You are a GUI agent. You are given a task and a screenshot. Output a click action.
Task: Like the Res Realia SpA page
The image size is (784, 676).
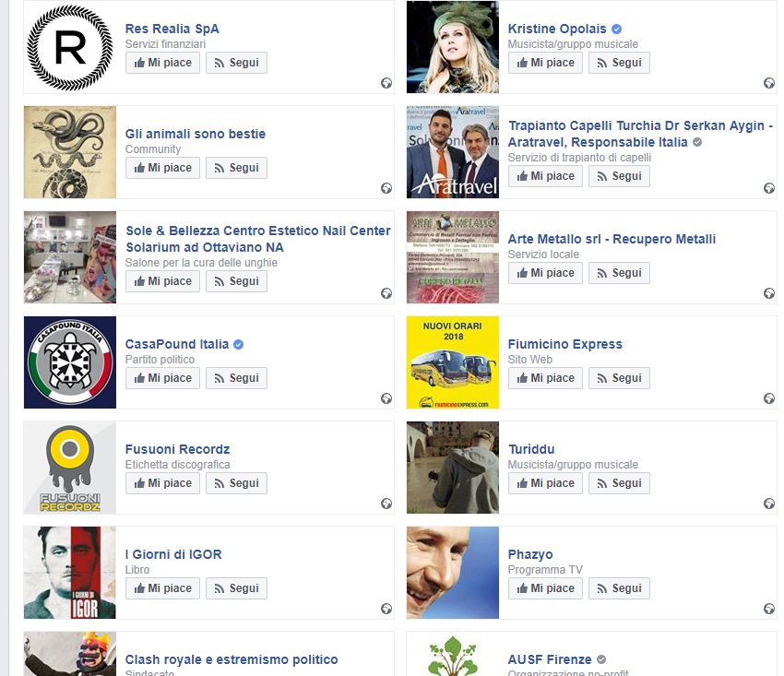click(162, 63)
